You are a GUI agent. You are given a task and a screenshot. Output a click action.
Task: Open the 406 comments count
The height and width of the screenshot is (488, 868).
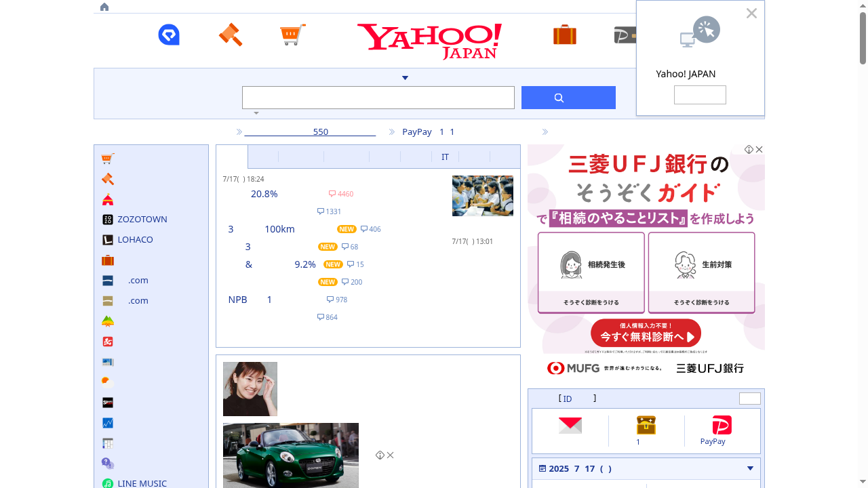pyautogui.click(x=371, y=229)
